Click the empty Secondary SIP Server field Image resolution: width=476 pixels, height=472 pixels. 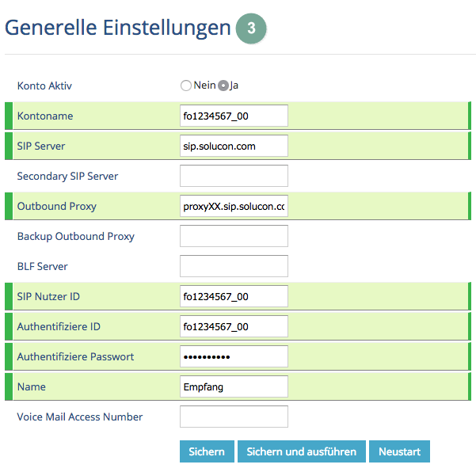234,176
